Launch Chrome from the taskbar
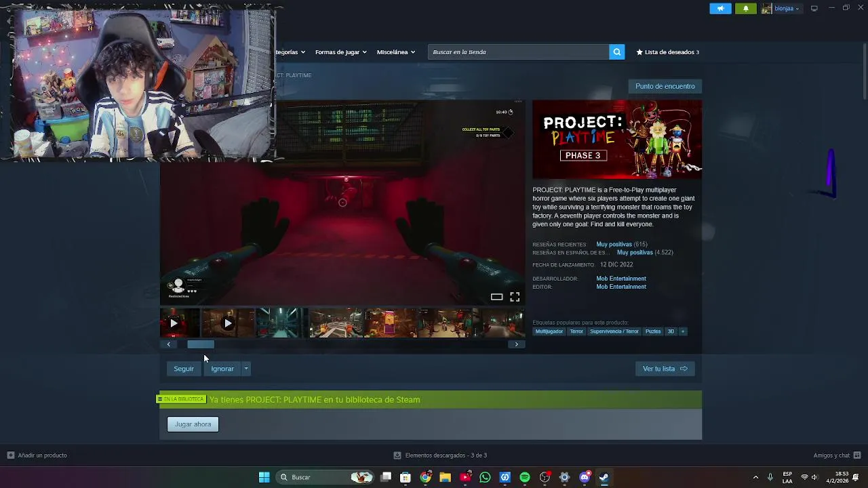This screenshot has height=488, width=868. 425,477
